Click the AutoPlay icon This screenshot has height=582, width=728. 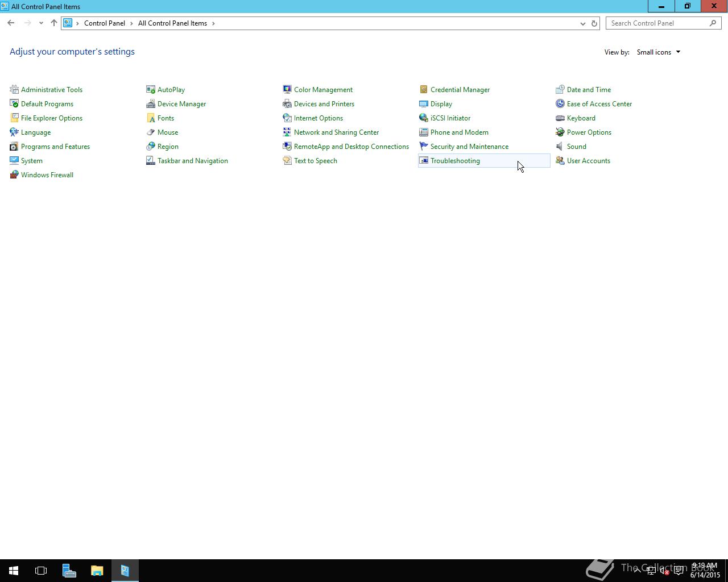[x=151, y=89]
